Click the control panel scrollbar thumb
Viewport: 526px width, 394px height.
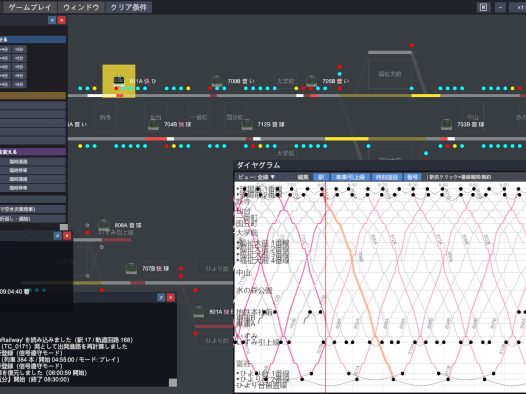click(64, 227)
